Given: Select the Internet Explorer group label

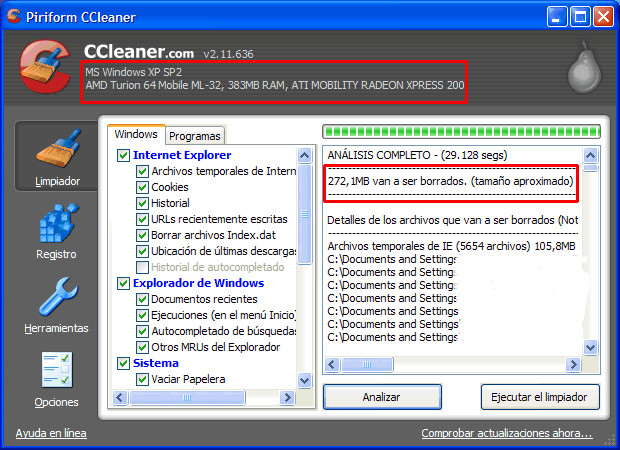Looking at the screenshot, I should 182,155.
